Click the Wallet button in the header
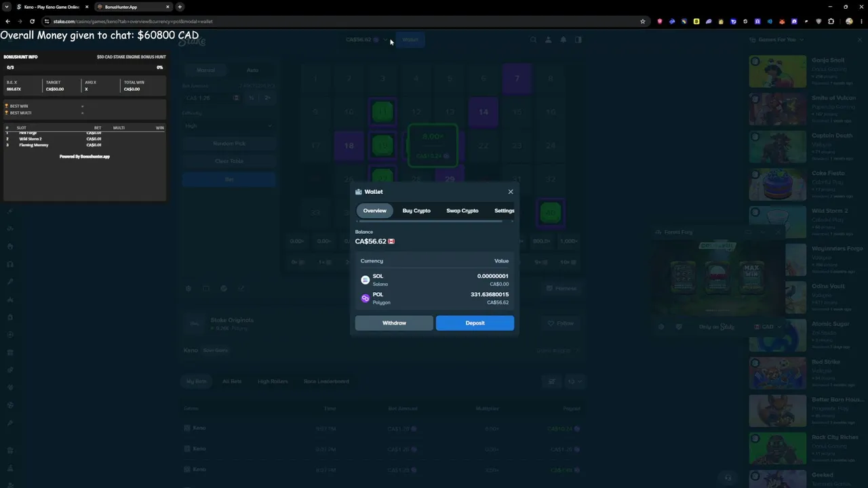 (410, 39)
